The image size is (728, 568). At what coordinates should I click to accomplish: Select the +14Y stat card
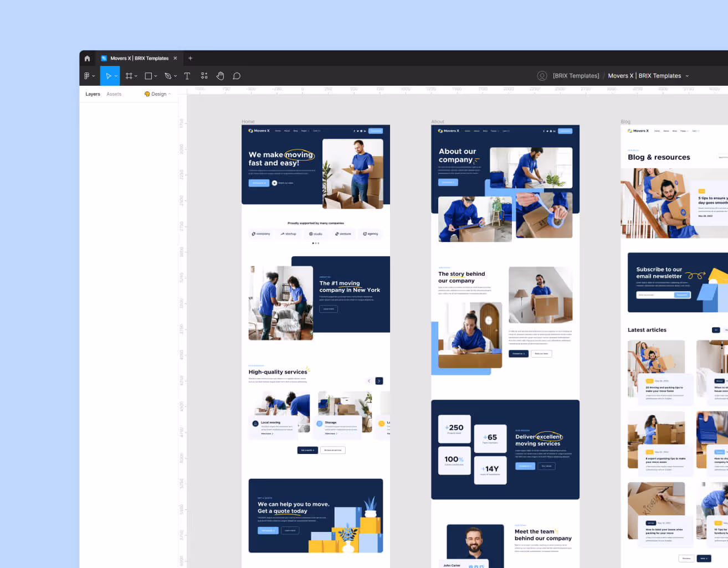490,471
